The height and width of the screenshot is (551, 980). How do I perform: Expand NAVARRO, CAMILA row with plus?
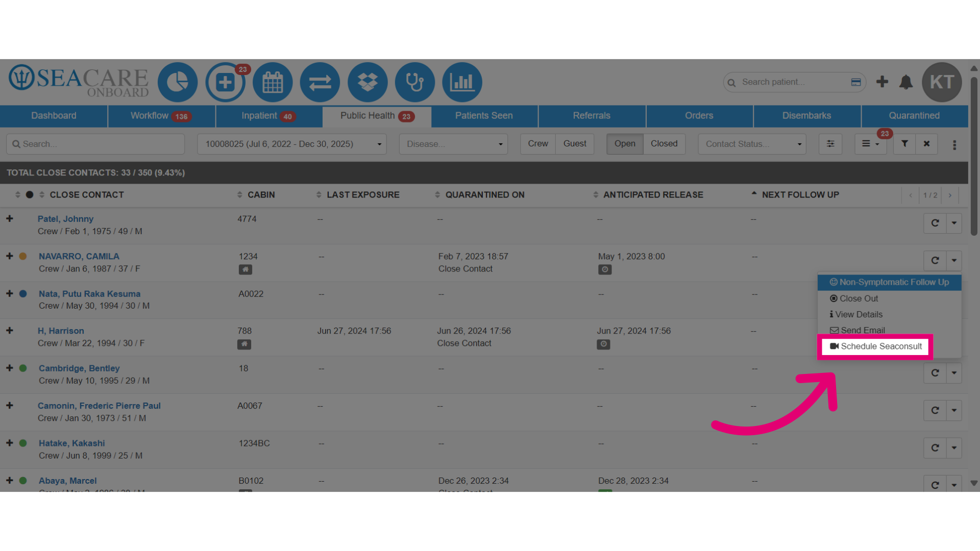pos(10,256)
